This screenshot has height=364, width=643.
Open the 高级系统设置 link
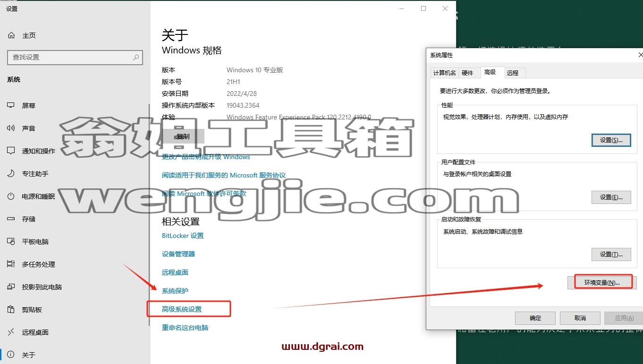click(182, 309)
